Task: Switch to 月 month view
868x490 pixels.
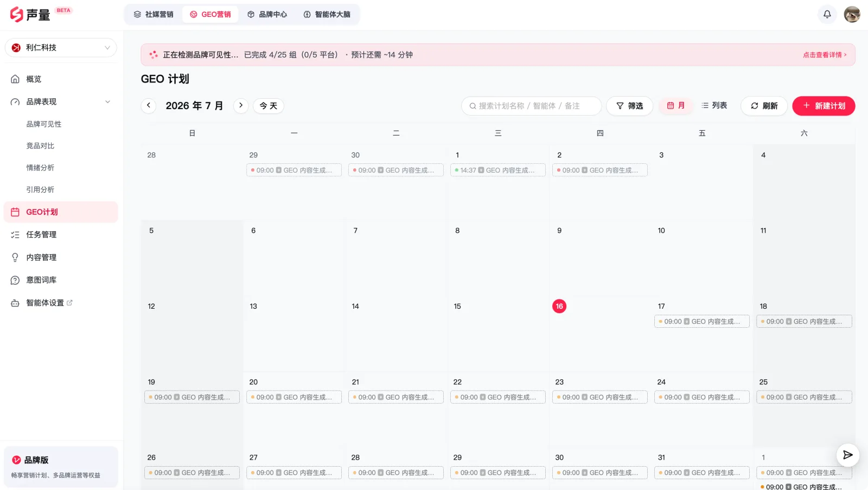Action: tap(676, 105)
